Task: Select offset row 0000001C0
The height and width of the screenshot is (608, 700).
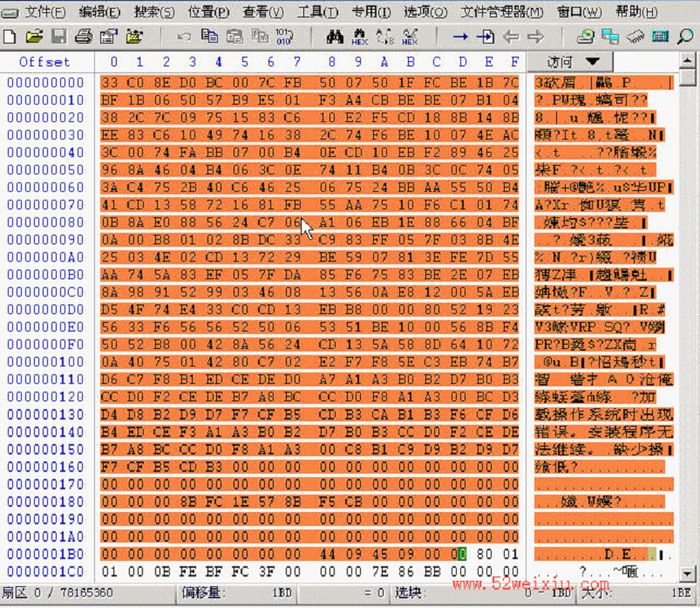Action: [45, 571]
